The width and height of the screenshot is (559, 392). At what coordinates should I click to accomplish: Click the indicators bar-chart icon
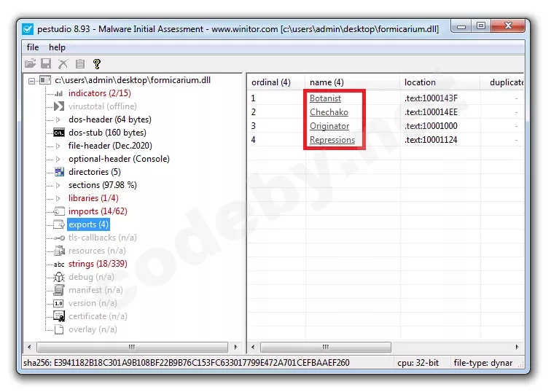click(x=59, y=93)
